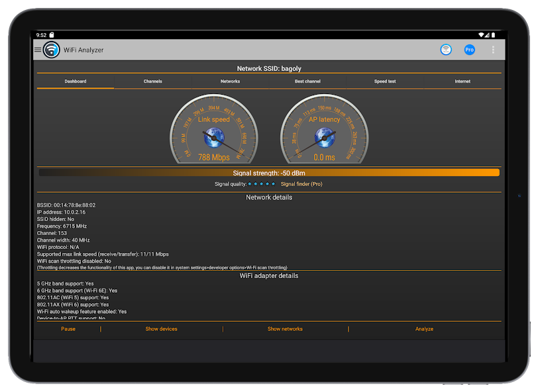The height and width of the screenshot is (392, 538).
Task: Tap the blue WiFi signal icon
Action: 446,50
